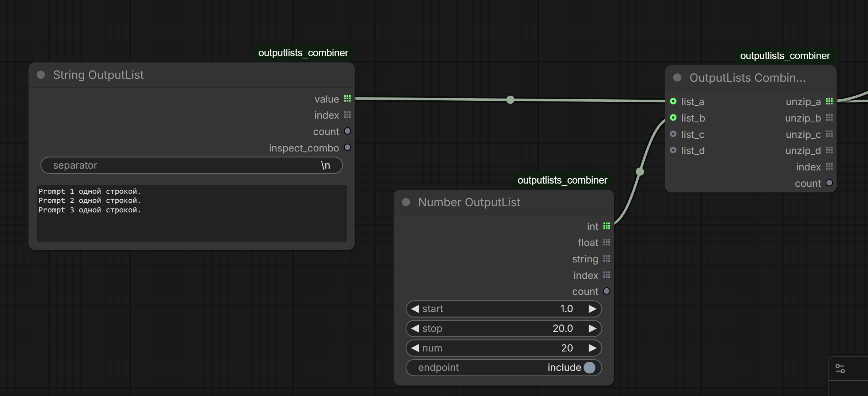Increase the num value with right arrow
868x396 pixels.
[x=592, y=348]
